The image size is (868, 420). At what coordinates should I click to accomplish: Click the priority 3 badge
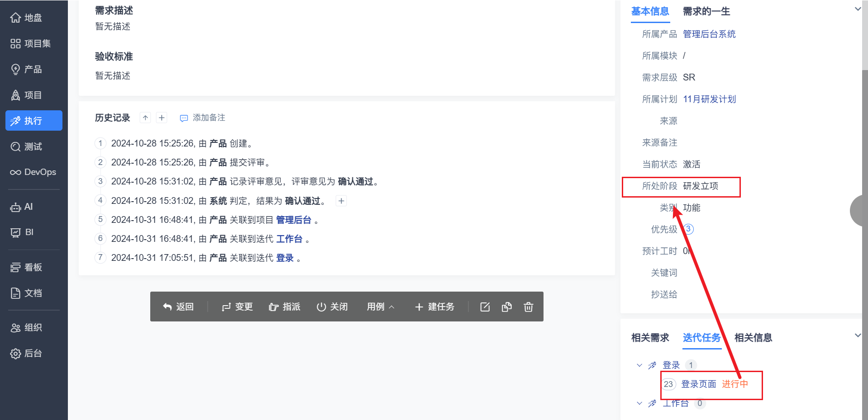(x=688, y=229)
